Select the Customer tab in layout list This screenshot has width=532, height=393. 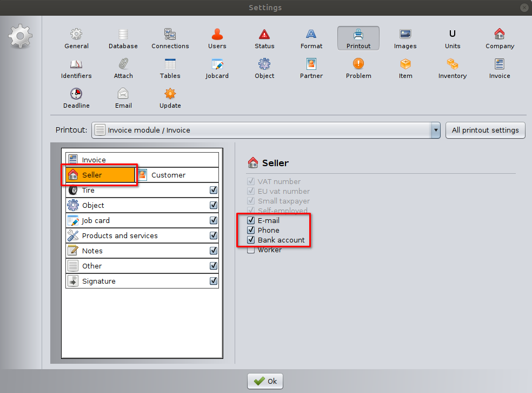click(x=168, y=175)
